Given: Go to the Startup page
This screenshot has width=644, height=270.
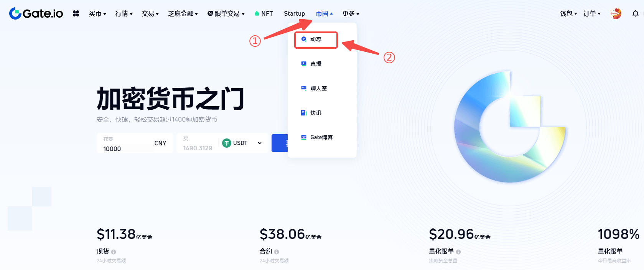Looking at the screenshot, I should [294, 14].
